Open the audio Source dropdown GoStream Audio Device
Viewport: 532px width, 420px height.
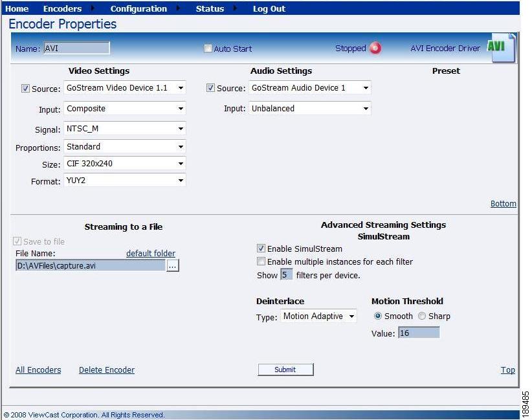[x=310, y=88]
